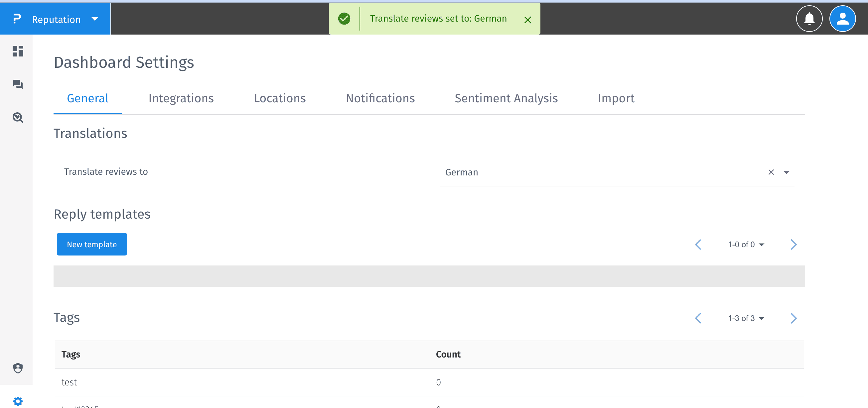Open the user profile avatar icon
The image size is (868, 408).
842,19
